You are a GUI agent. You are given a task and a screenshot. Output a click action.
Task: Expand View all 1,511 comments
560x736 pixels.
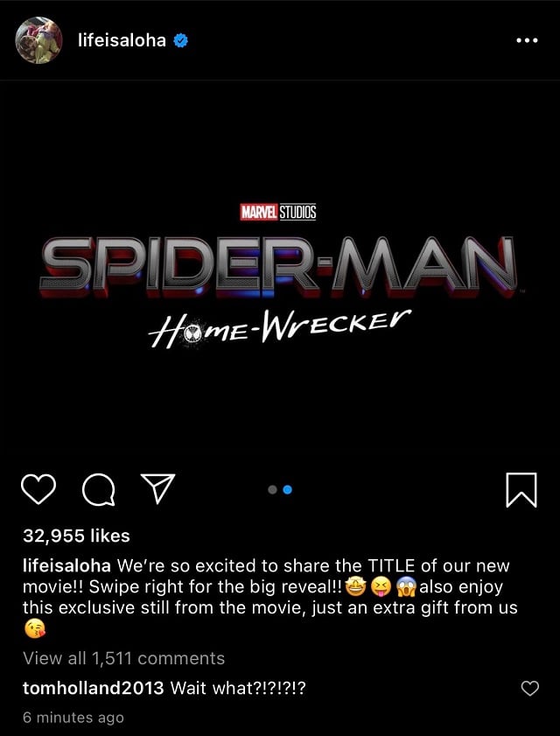pyautogui.click(x=124, y=658)
